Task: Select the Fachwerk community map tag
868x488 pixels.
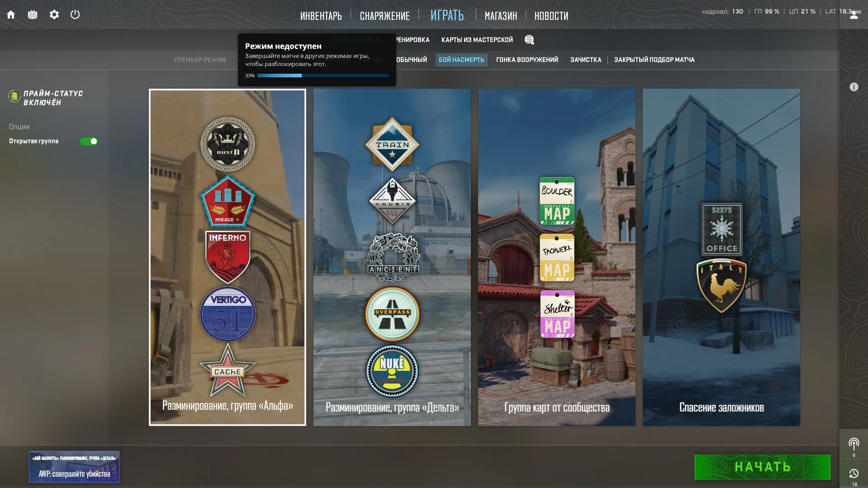Action: point(557,258)
